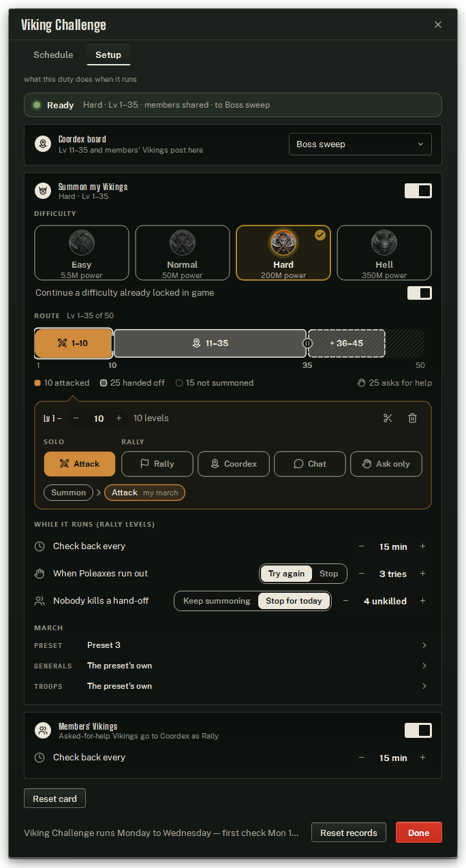Select Hell difficulty card
This screenshot has height=868, width=466.
(384, 253)
